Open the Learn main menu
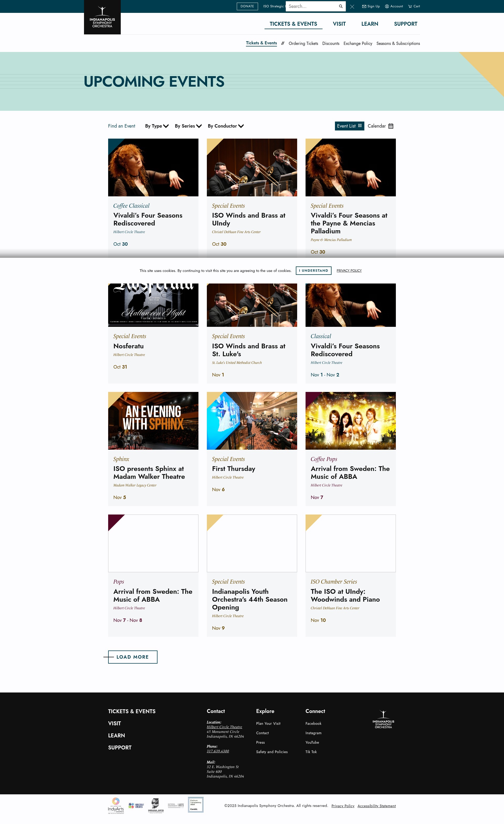 [x=370, y=24]
